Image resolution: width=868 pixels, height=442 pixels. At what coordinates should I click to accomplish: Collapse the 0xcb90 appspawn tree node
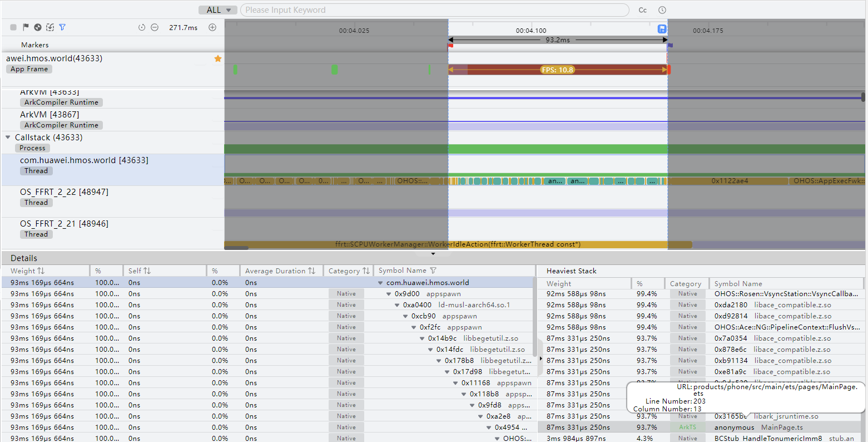(x=406, y=316)
